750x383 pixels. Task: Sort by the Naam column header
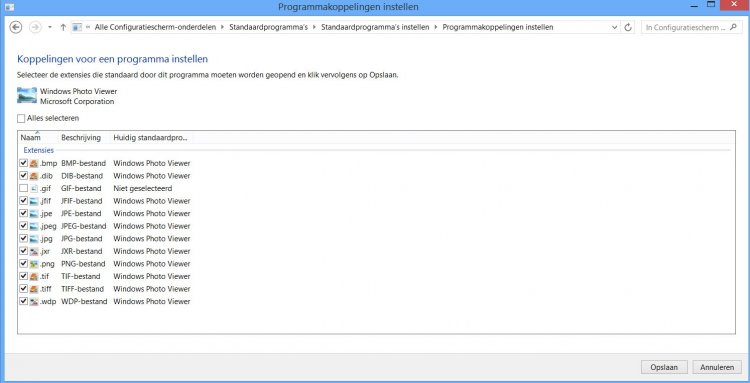[x=31, y=138]
